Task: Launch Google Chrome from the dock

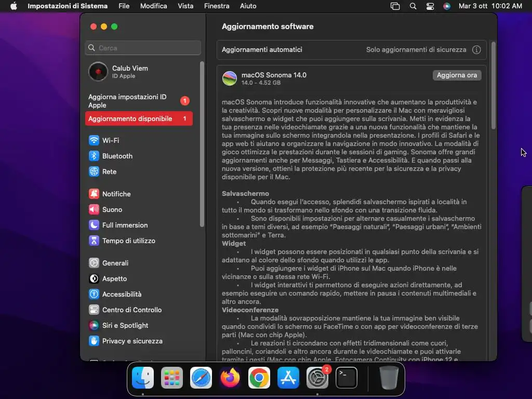Action: (x=259, y=378)
